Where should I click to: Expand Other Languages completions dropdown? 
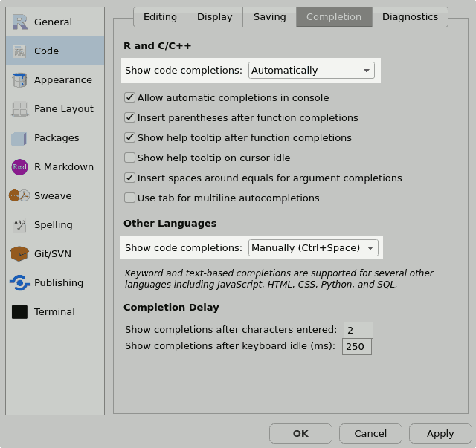313,248
